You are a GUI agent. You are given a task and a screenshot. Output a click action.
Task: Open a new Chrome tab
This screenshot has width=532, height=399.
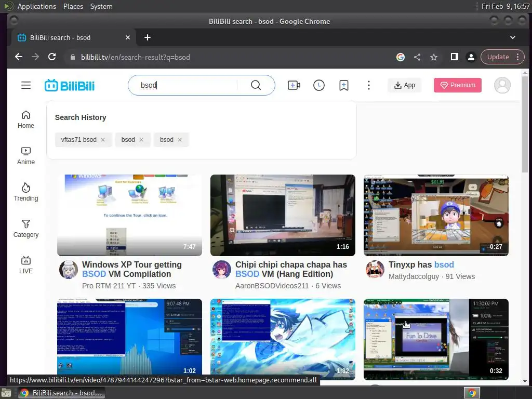[147, 37]
